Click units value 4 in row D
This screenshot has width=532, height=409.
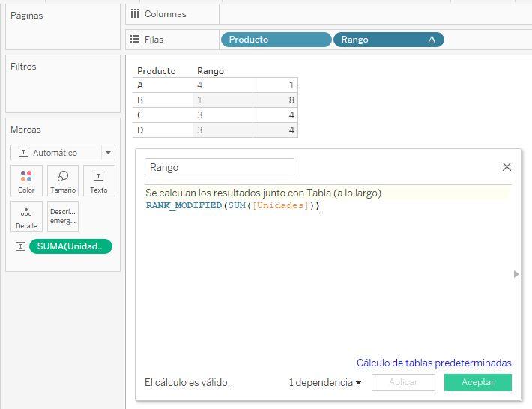(x=291, y=130)
